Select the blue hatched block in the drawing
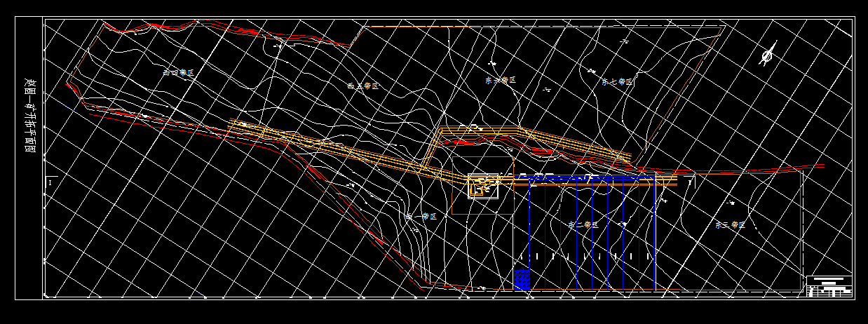 tap(522, 280)
